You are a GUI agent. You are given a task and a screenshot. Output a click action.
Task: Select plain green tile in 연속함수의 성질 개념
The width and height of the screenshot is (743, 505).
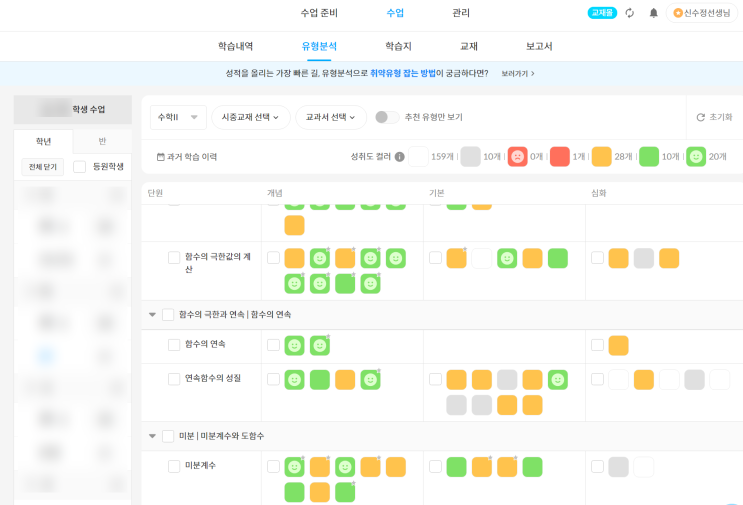click(320, 379)
